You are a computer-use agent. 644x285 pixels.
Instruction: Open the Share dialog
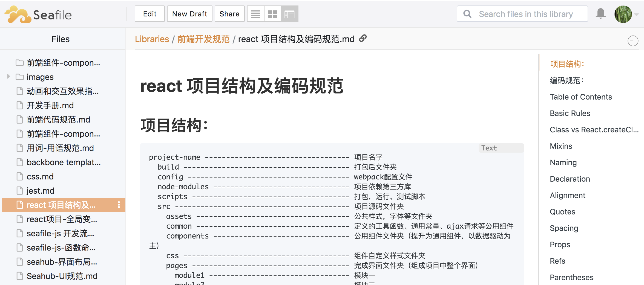click(229, 14)
